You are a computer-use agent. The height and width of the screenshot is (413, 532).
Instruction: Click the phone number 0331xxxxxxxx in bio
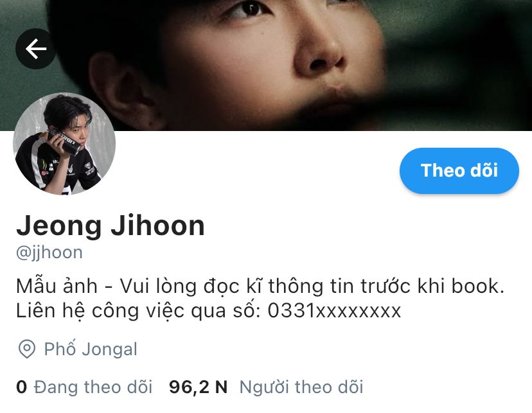[334, 311]
